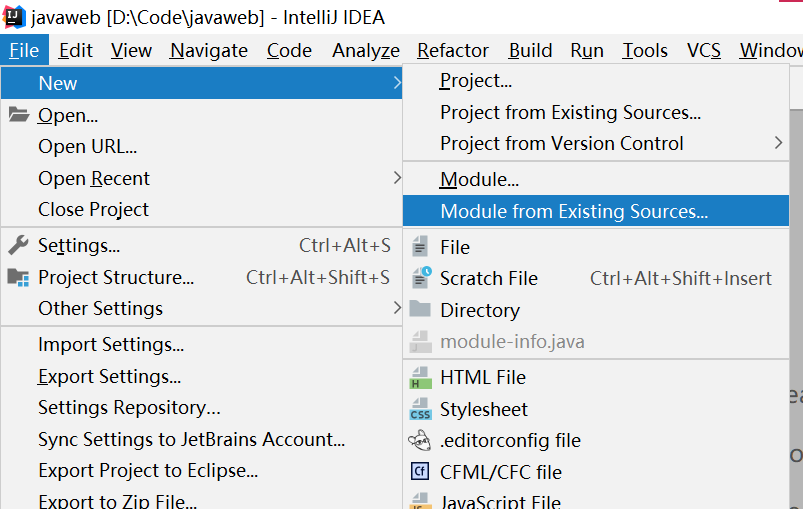Select New in the File menu
This screenshot has width=803, height=509.
(x=201, y=83)
